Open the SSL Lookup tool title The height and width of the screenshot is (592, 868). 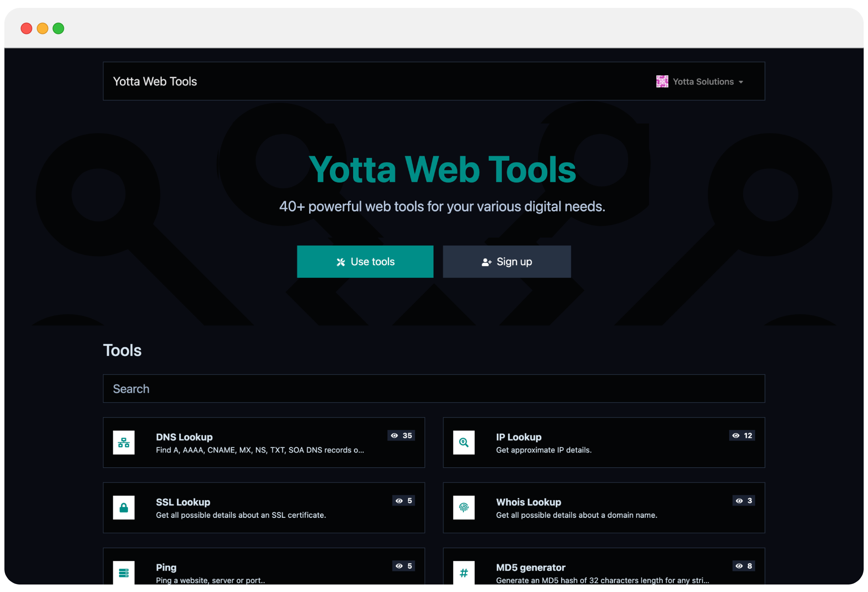tap(183, 502)
